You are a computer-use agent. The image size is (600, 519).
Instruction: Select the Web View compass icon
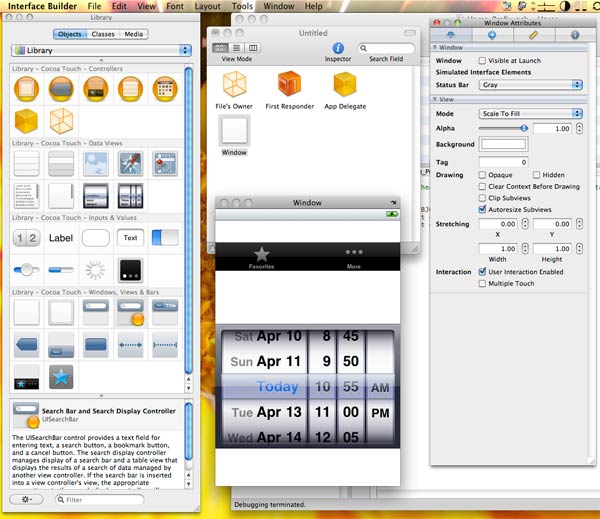click(x=130, y=163)
